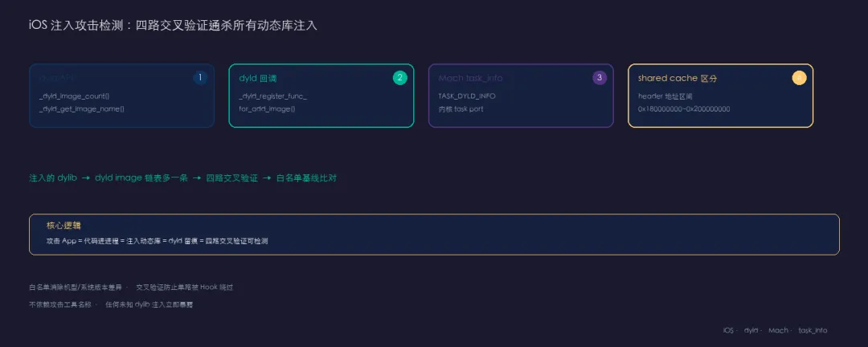Click the task_info tag in footer
The width and height of the screenshot is (868, 347).
(x=813, y=330)
